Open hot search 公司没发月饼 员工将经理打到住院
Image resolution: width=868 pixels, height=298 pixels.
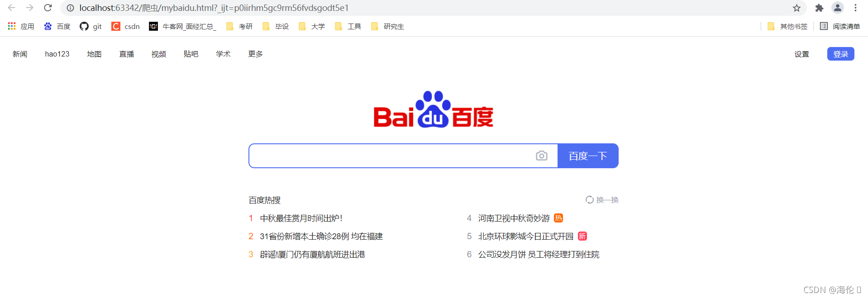pyautogui.click(x=539, y=254)
